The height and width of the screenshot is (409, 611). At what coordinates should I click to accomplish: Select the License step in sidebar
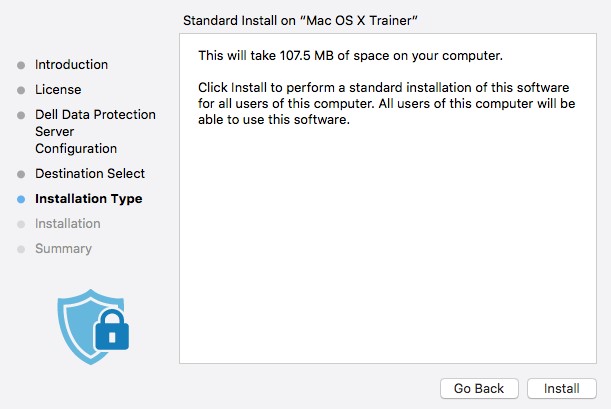[x=56, y=90]
